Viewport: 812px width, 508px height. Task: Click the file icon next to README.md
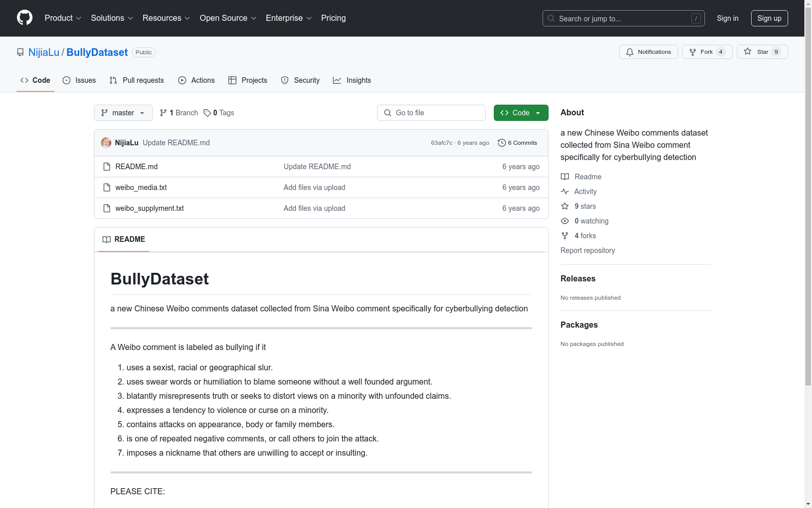click(x=107, y=167)
